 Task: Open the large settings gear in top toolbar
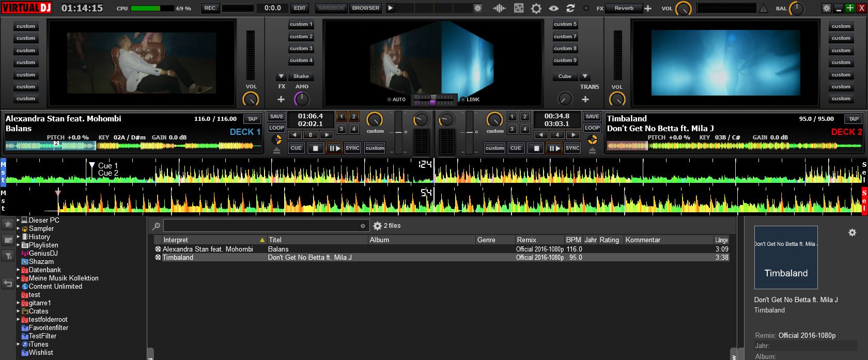(536, 8)
